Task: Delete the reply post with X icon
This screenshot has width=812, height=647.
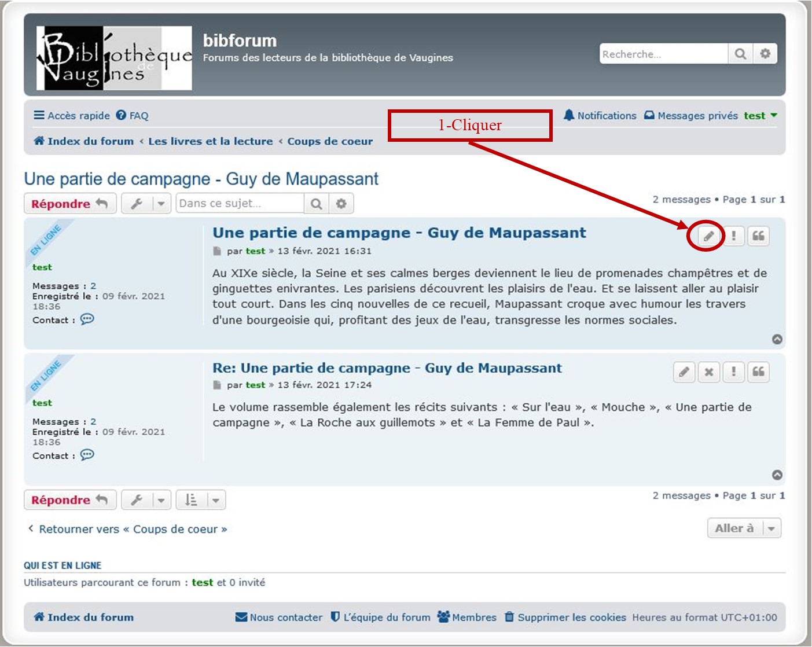Action: [708, 372]
